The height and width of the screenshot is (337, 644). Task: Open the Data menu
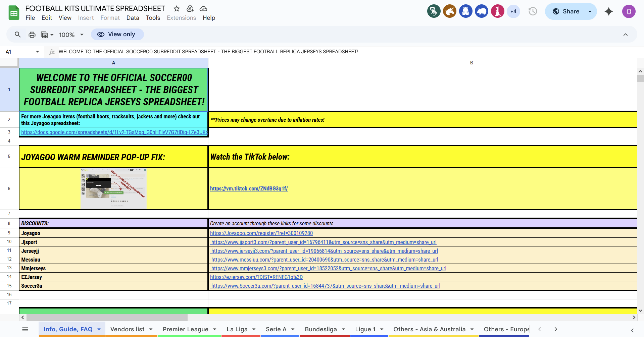click(133, 18)
